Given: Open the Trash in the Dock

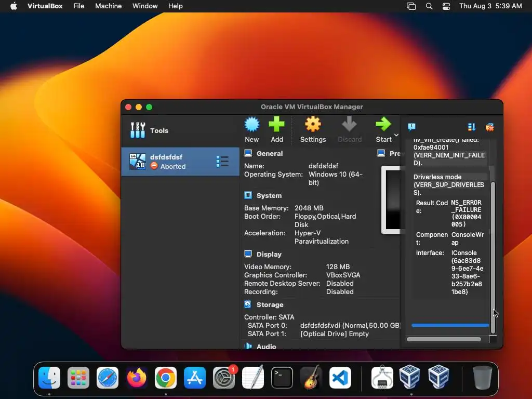Looking at the screenshot, I should pyautogui.click(x=483, y=377).
